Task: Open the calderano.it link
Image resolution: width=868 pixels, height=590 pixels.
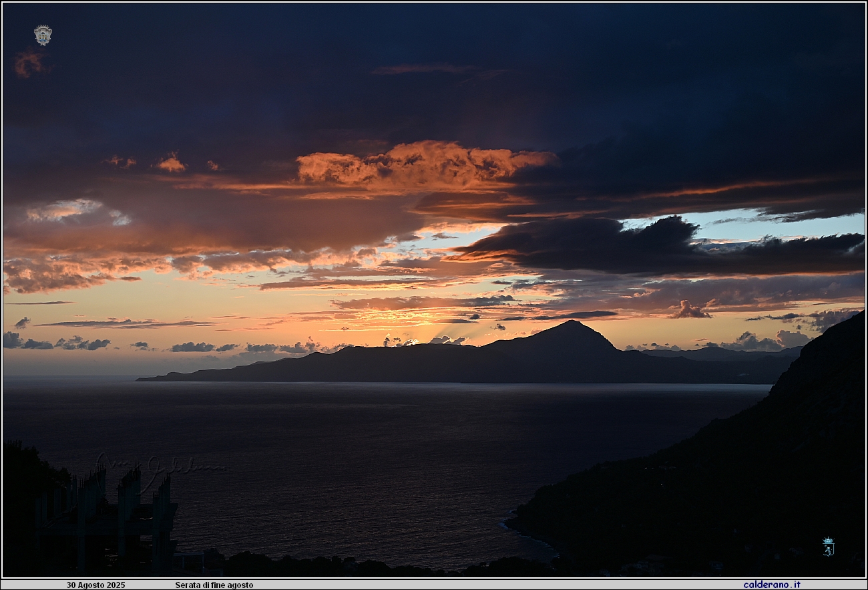Action: tap(772, 585)
